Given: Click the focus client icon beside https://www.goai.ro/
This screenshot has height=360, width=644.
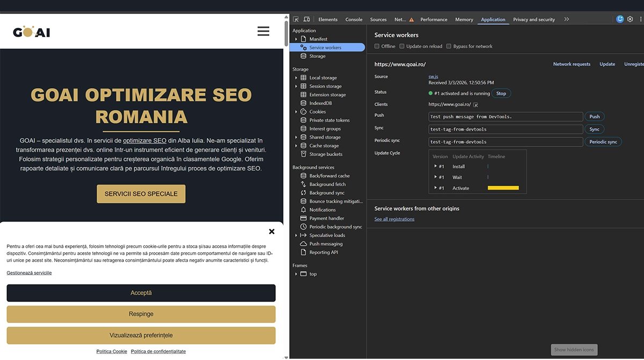Looking at the screenshot, I should pos(475,105).
